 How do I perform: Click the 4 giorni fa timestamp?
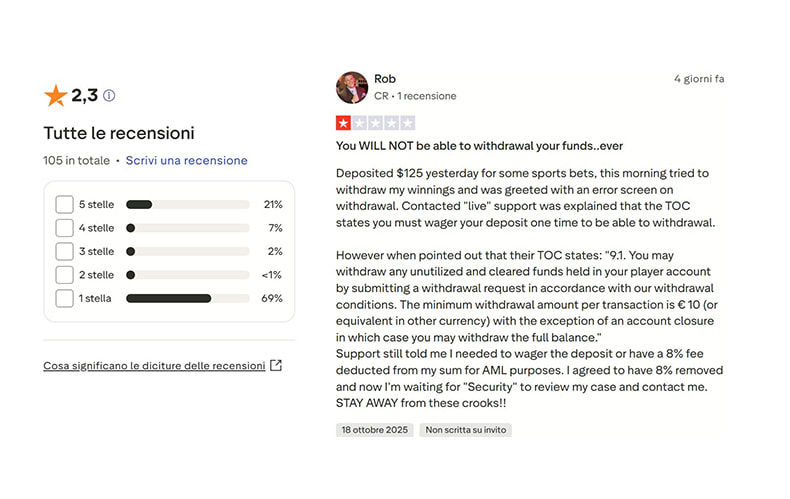(x=698, y=78)
